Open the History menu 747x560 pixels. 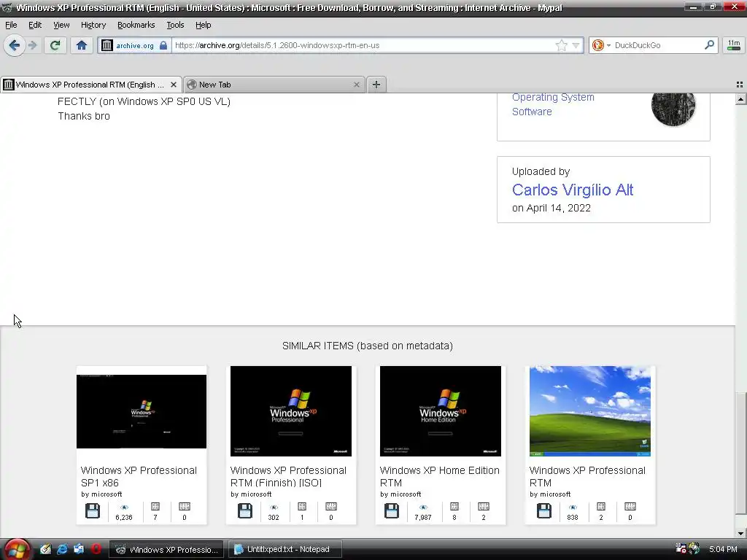point(93,25)
